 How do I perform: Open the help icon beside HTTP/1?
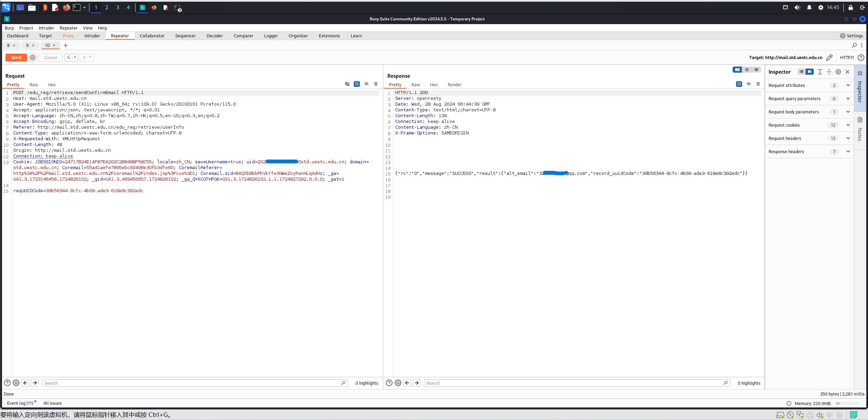861,57
